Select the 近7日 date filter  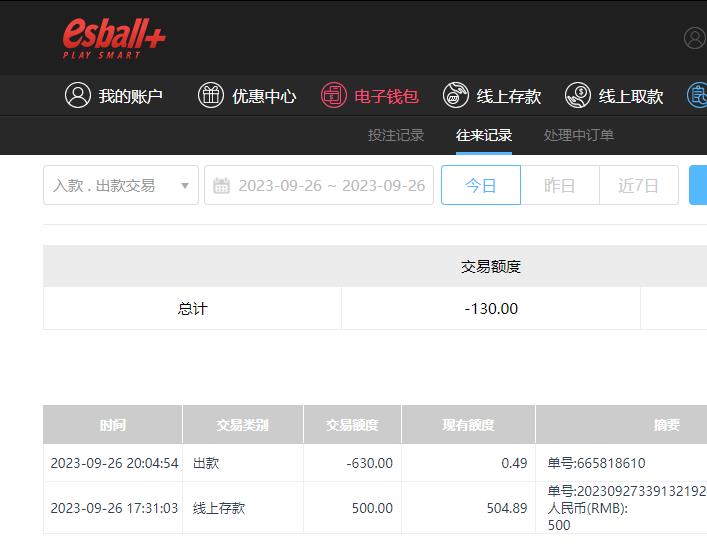click(x=638, y=185)
